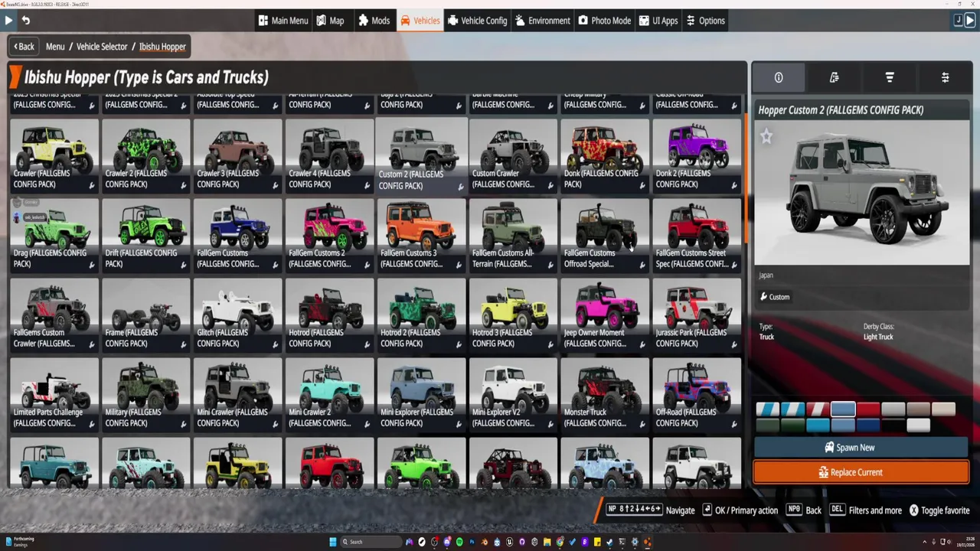Open the filter funnel tab icon
980x551 pixels.
890,77
